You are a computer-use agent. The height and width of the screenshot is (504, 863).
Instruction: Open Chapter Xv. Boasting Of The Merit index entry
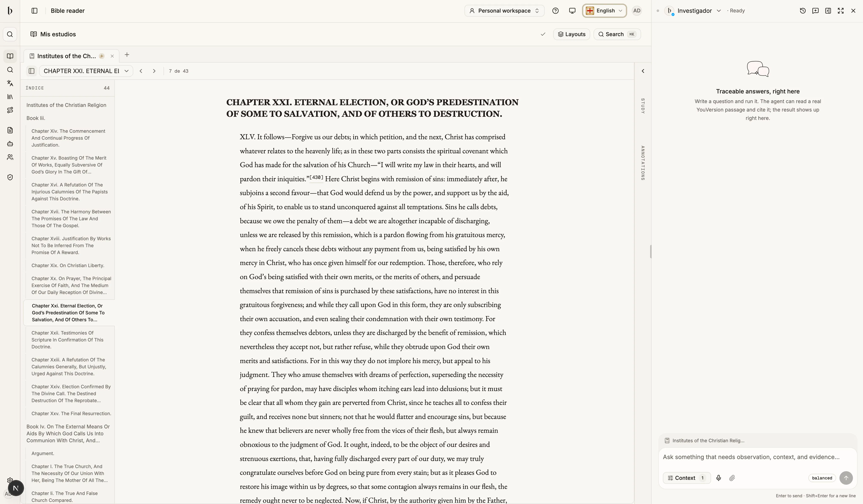(x=70, y=165)
